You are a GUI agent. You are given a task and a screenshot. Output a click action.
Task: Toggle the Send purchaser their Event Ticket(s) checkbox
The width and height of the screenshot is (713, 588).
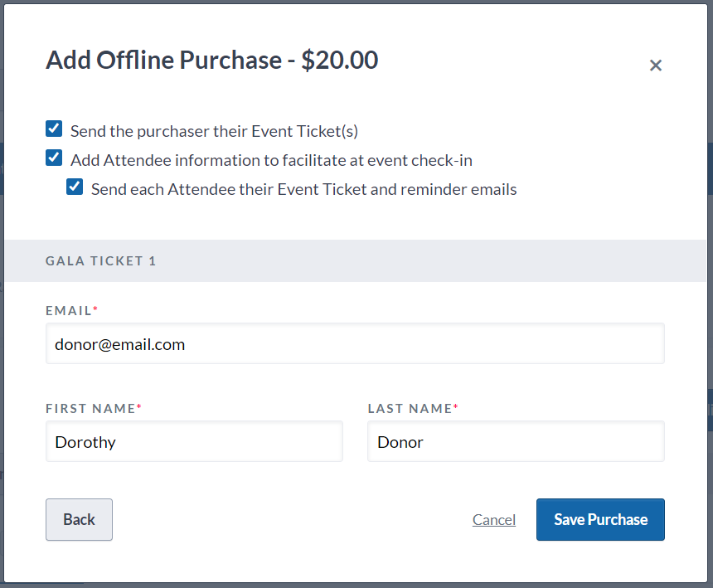tap(54, 129)
